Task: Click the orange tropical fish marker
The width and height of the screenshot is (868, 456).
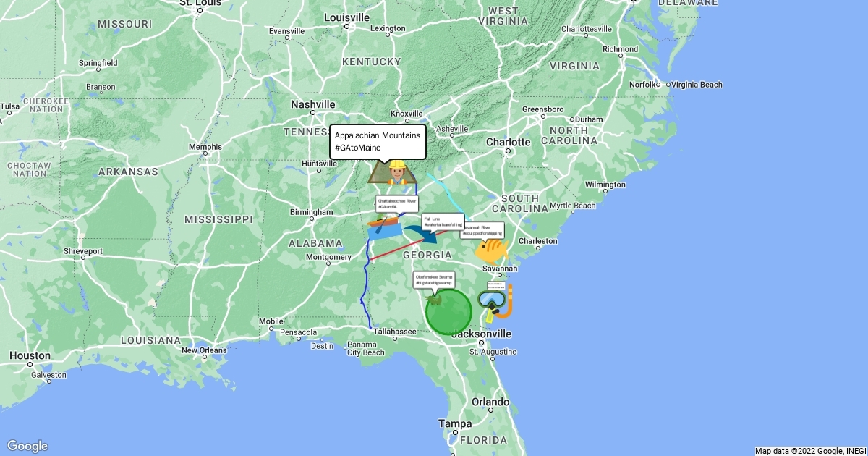Action: pos(492,251)
